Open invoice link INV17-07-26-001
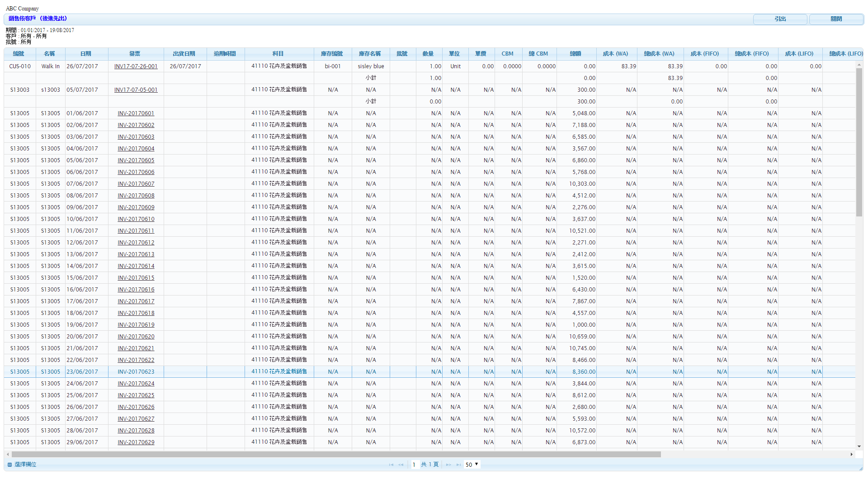 (136, 66)
